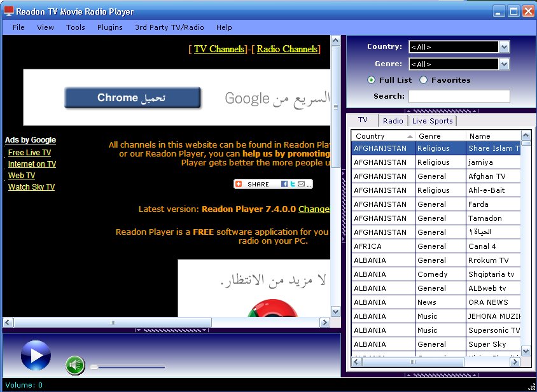This screenshot has height=392, width=537.
Task: Open the Changelog link next to version
Action: [314, 209]
